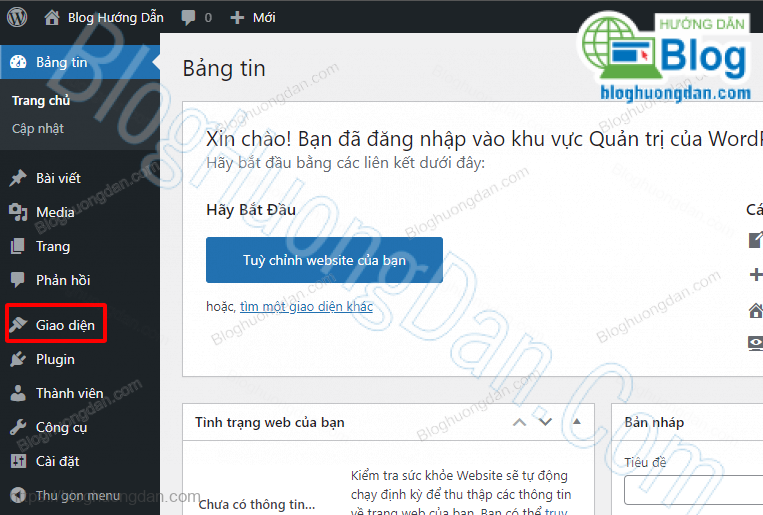Click the plus icon at right edge
The height and width of the screenshot is (515, 763).
coord(756,275)
